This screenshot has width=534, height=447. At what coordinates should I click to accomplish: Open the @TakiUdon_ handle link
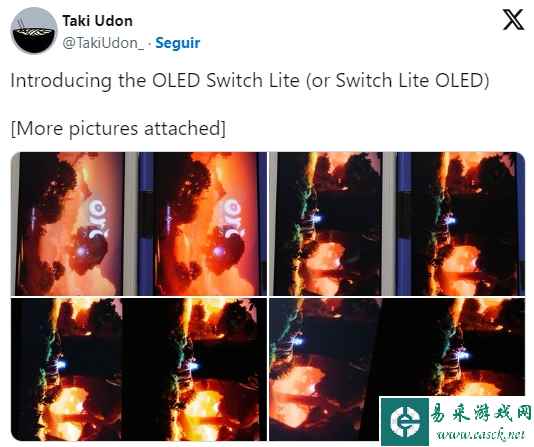[103, 43]
